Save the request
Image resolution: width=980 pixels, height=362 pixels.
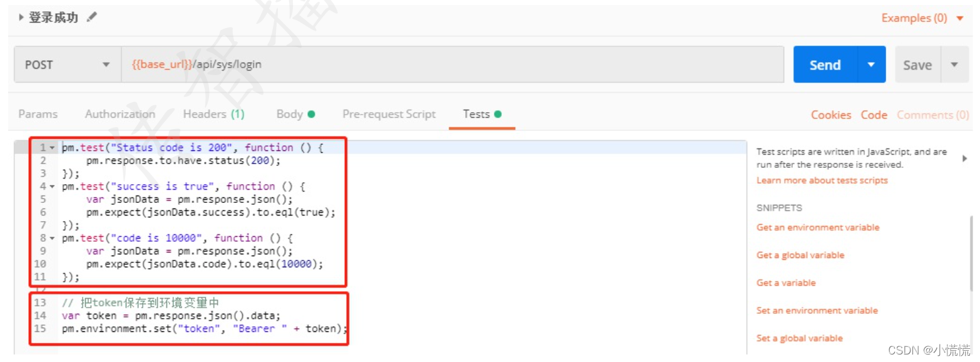917,65
